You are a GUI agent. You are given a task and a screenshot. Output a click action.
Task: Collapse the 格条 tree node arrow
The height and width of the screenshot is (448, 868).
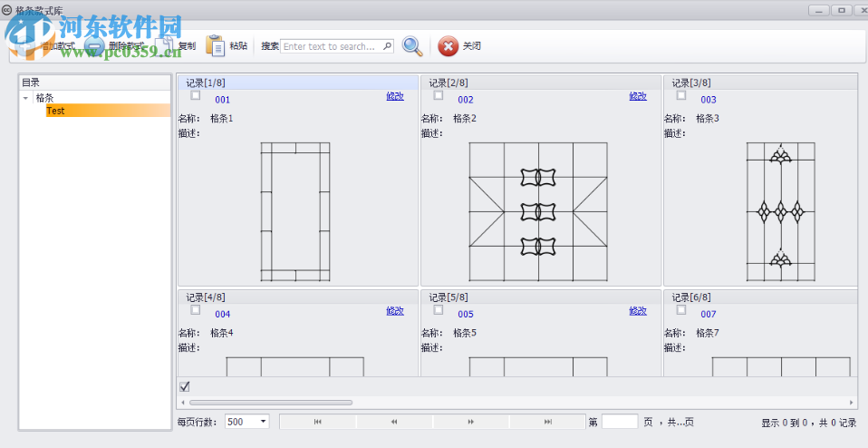[x=24, y=99]
